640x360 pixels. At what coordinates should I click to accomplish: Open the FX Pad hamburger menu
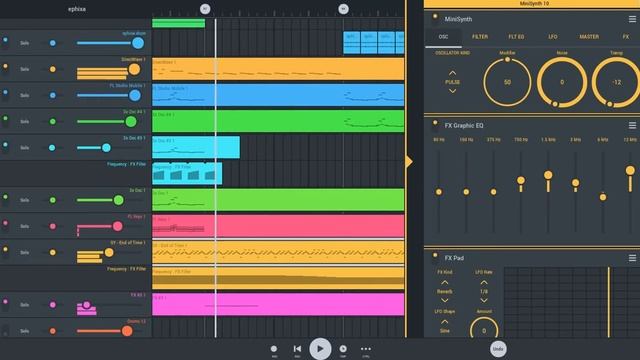(632, 258)
